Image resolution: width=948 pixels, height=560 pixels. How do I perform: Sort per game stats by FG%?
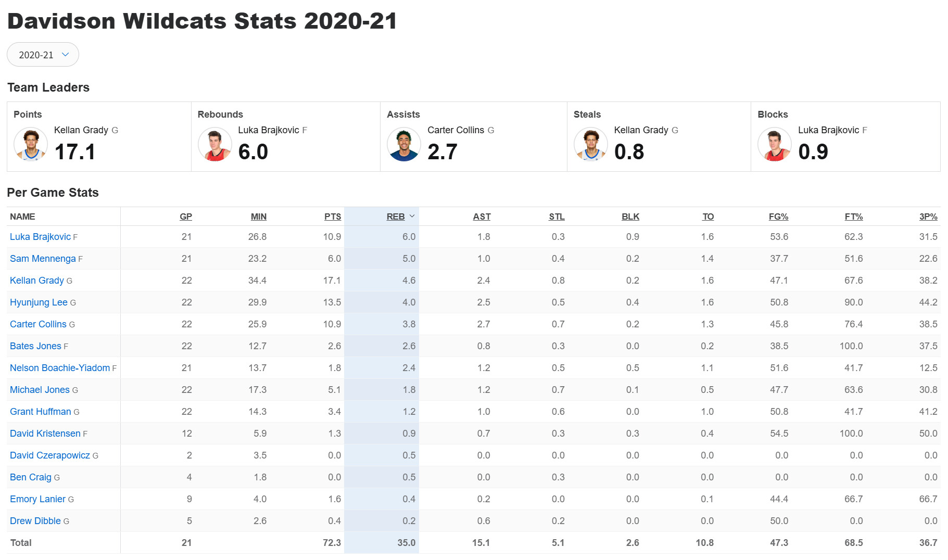pos(778,217)
